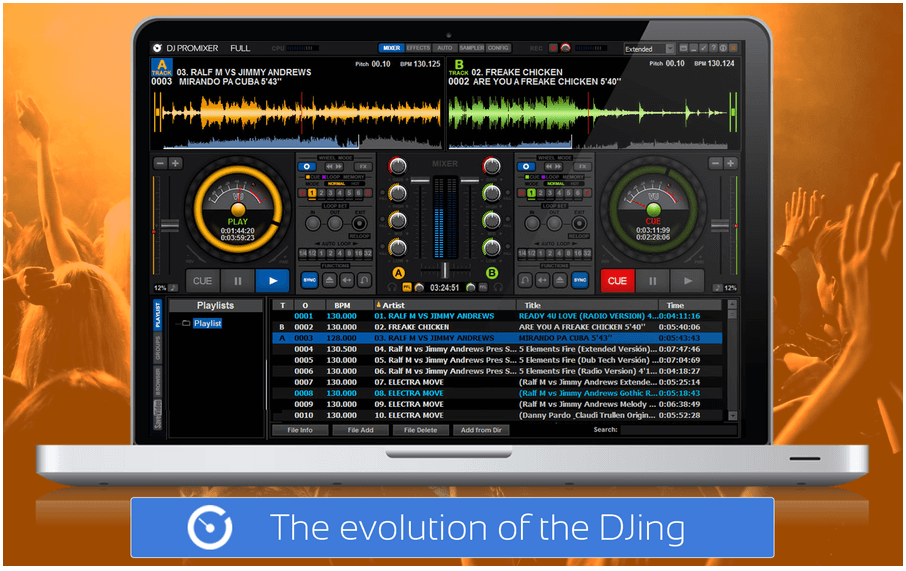Exit the loop on deck B
The height and width of the screenshot is (571, 906).
coord(578,223)
